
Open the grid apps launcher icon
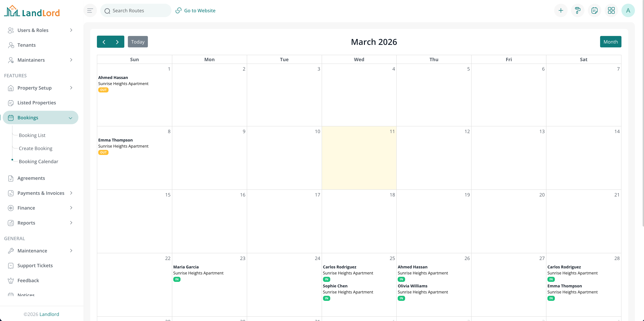click(x=611, y=10)
